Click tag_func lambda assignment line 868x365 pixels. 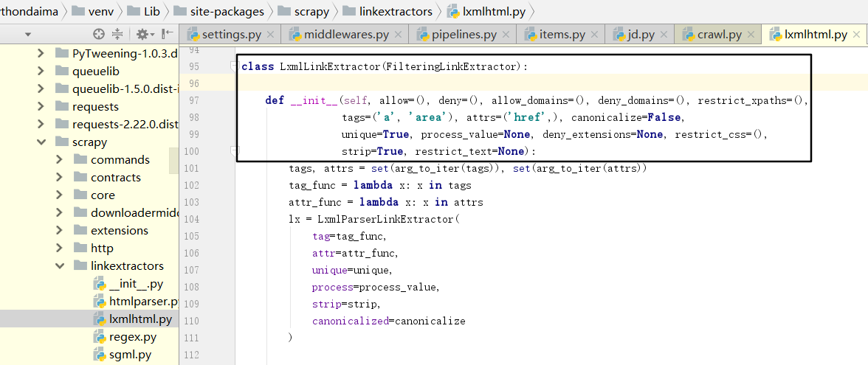pyautogui.click(x=379, y=185)
